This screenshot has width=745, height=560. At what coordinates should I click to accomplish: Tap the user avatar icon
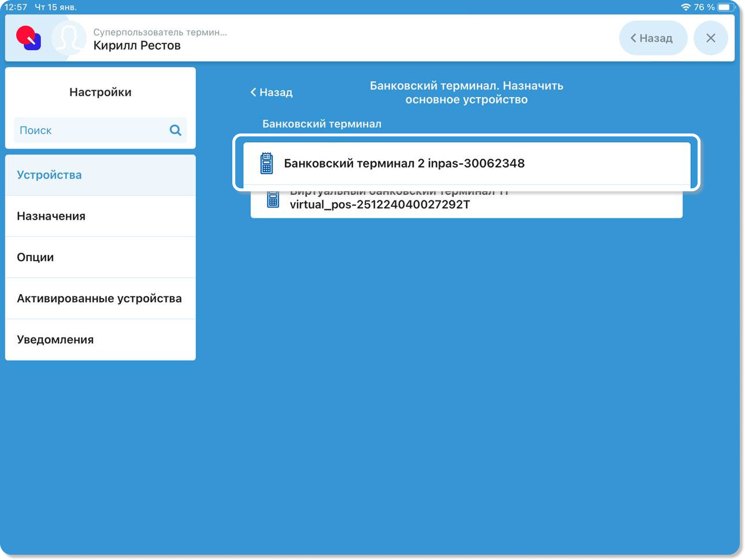tap(68, 39)
